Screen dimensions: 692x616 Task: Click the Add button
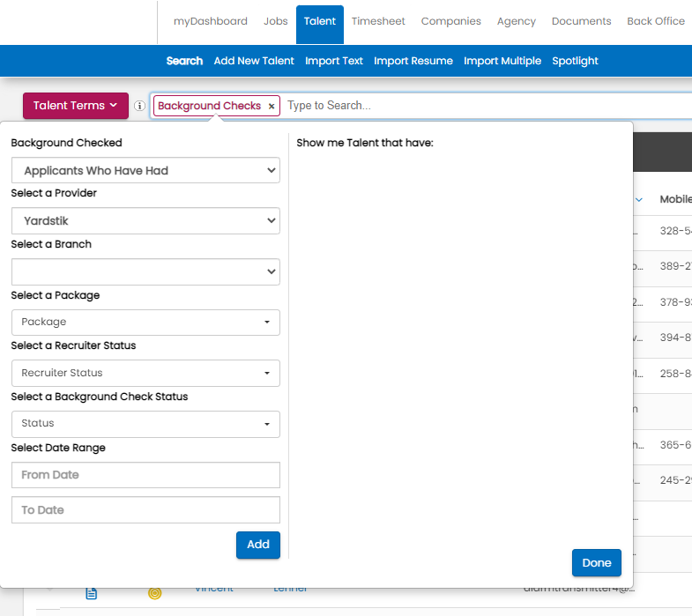click(x=258, y=545)
